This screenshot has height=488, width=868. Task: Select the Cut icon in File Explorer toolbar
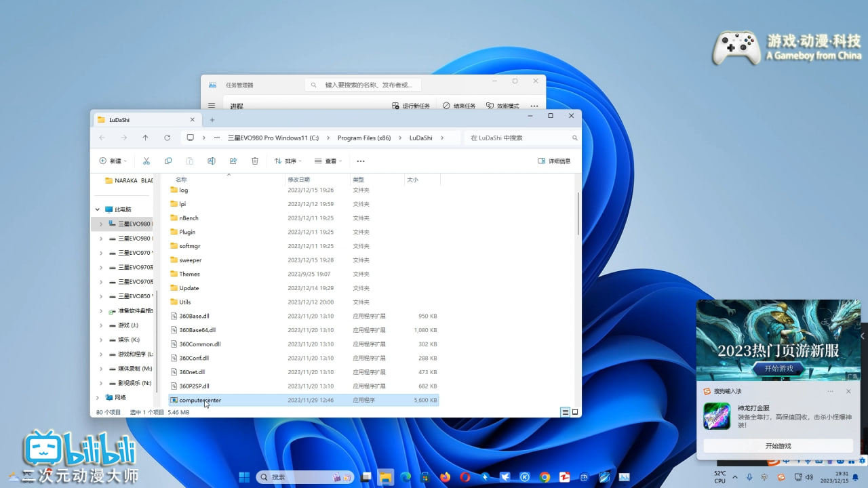[146, 161]
